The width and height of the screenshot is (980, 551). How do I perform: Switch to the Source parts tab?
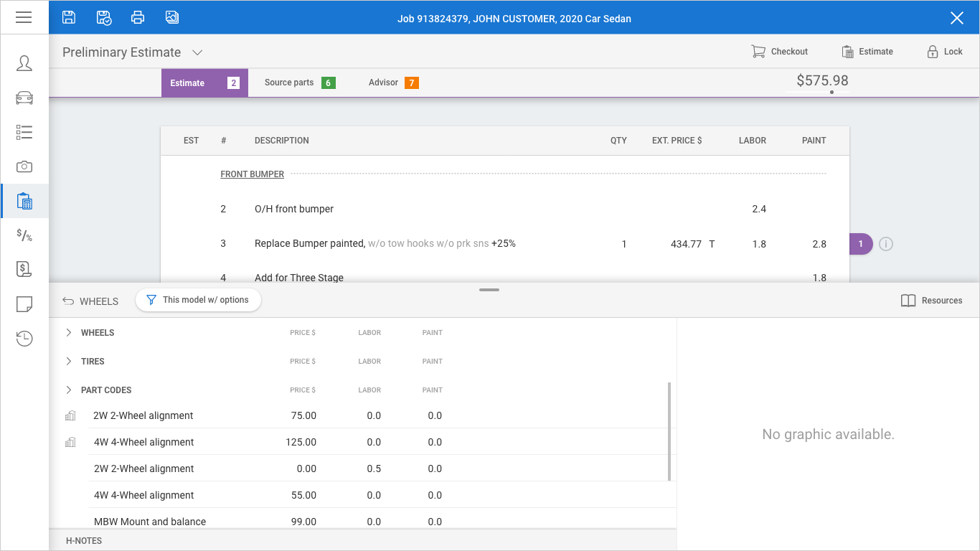299,83
